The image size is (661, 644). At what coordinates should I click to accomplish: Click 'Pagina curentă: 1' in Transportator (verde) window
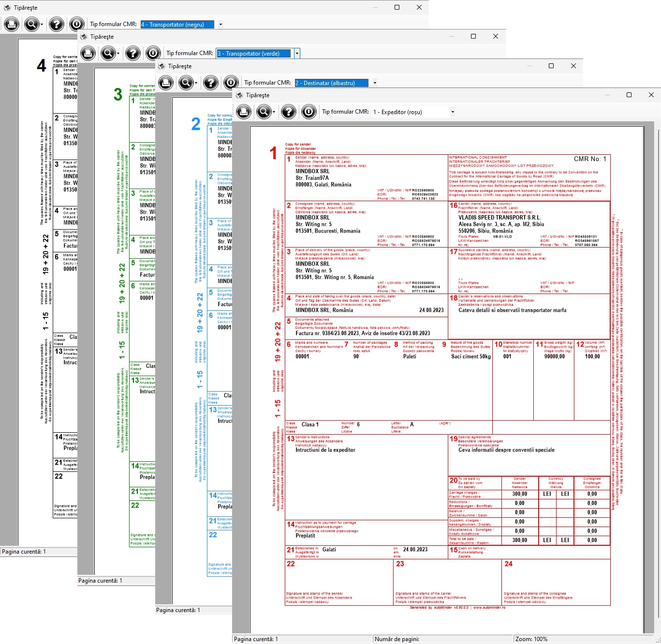[x=100, y=581]
